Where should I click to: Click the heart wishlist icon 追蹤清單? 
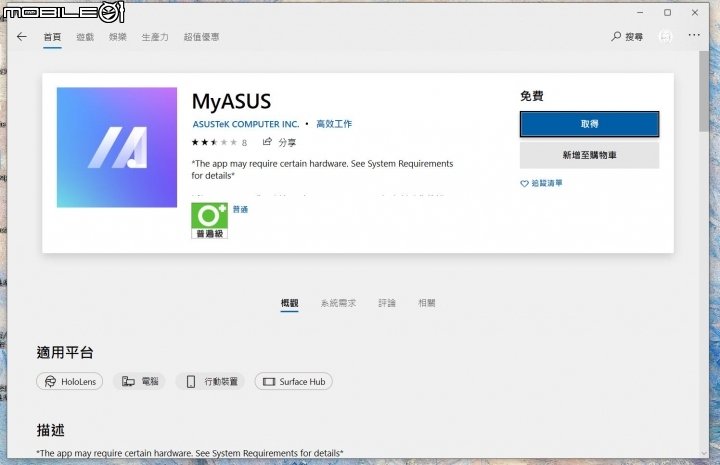coord(541,183)
